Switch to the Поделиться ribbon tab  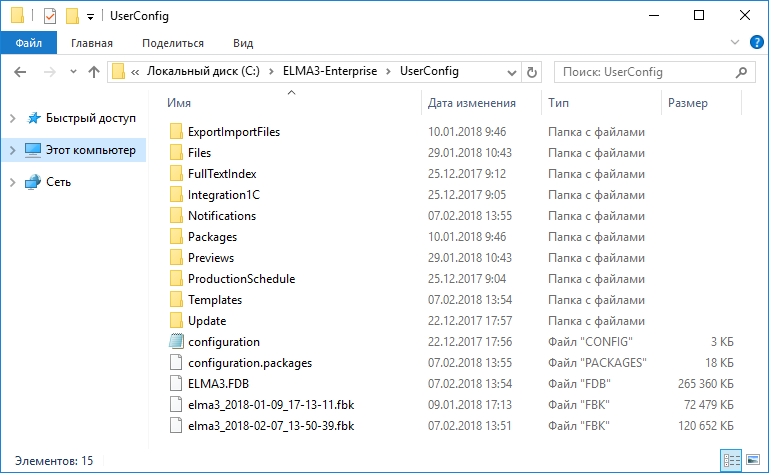[173, 43]
